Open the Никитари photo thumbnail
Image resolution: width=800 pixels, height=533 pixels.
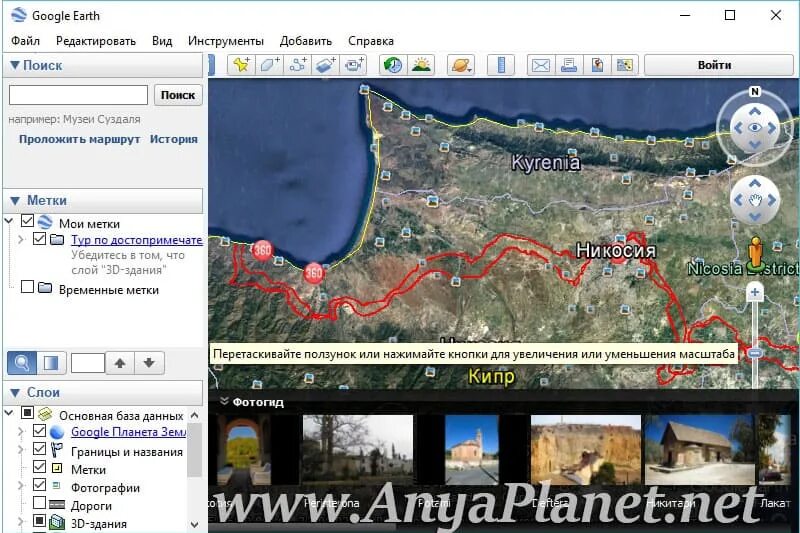tap(699, 450)
